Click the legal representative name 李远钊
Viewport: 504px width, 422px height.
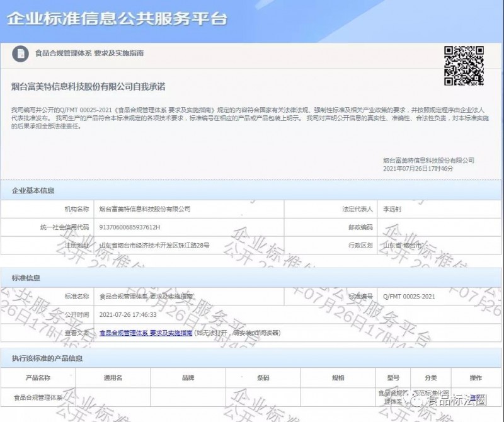point(395,209)
